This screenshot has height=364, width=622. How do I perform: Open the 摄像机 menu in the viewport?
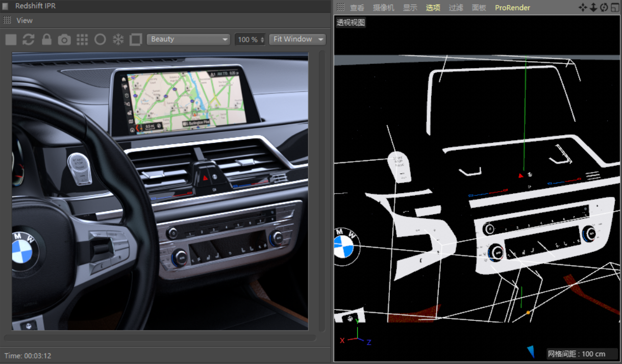[x=383, y=8]
